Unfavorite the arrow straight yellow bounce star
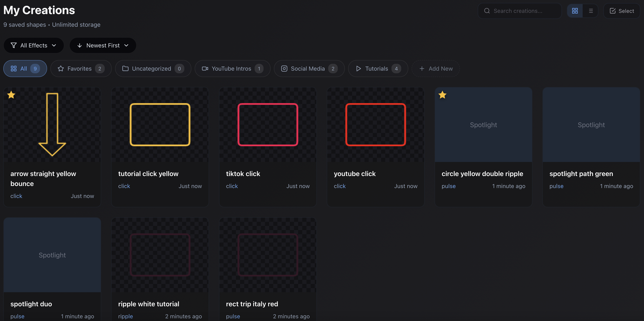This screenshot has height=321, width=644. [11, 95]
